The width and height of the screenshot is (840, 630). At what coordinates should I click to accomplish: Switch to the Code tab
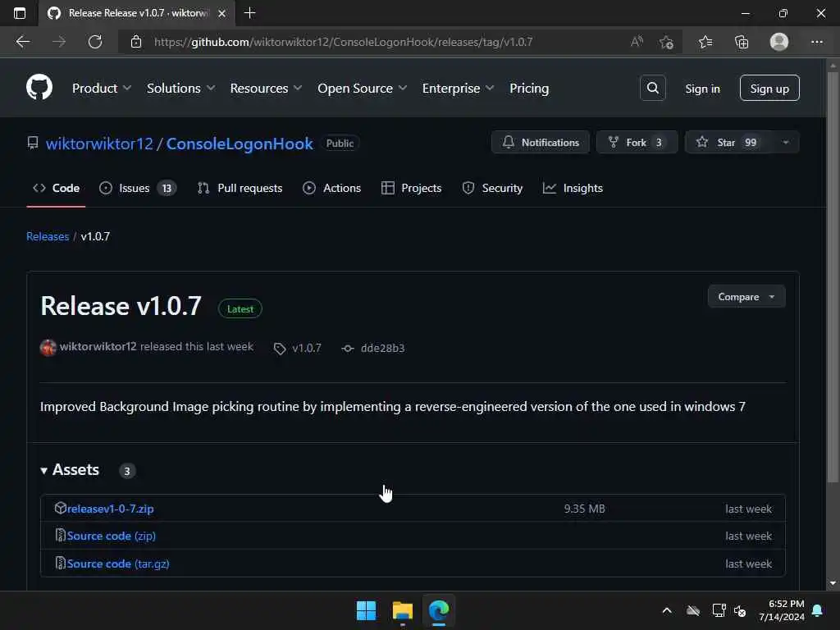click(x=57, y=188)
